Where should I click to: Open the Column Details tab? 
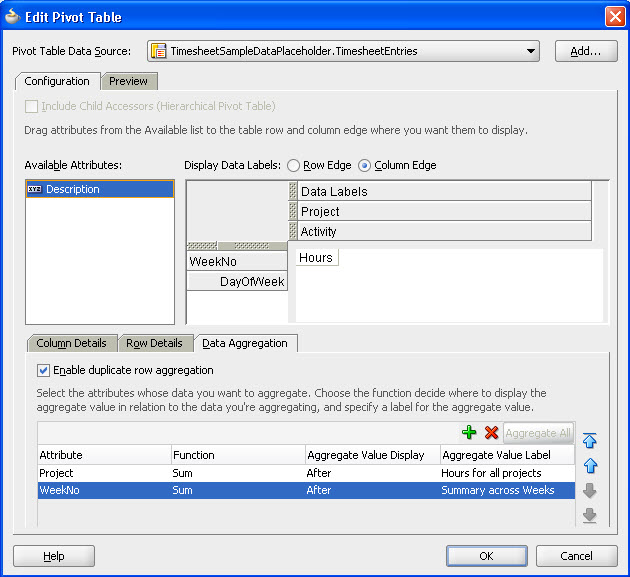pos(71,343)
